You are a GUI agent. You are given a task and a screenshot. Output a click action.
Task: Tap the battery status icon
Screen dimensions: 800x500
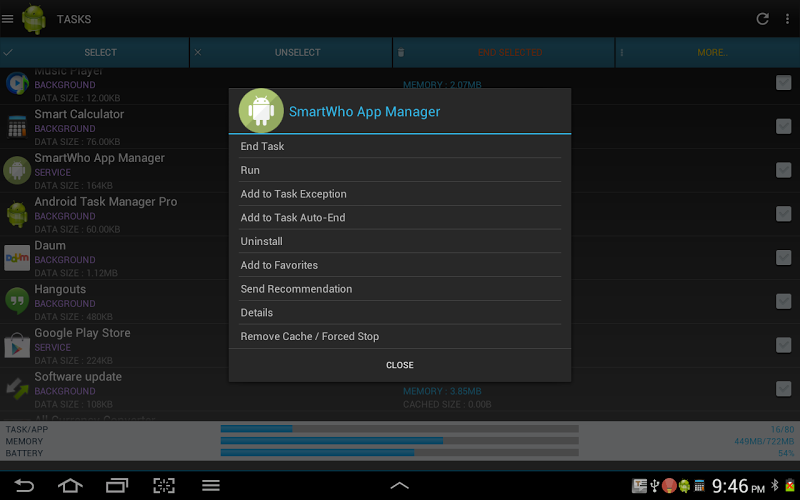pyautogui.click(x=790, y=485)
